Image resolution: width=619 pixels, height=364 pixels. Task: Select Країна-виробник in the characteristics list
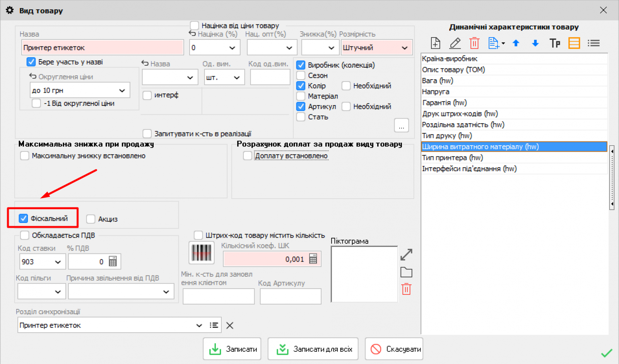point(450,59)
